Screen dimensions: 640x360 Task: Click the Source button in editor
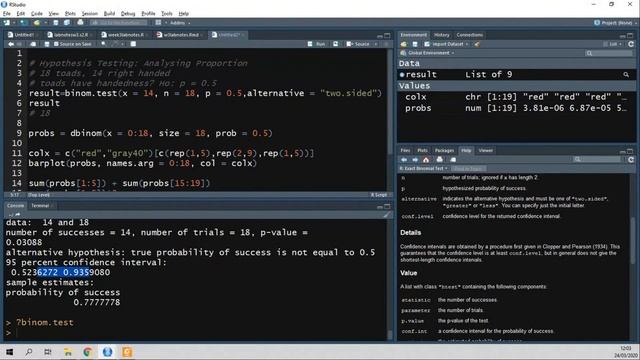click(358, 44)
